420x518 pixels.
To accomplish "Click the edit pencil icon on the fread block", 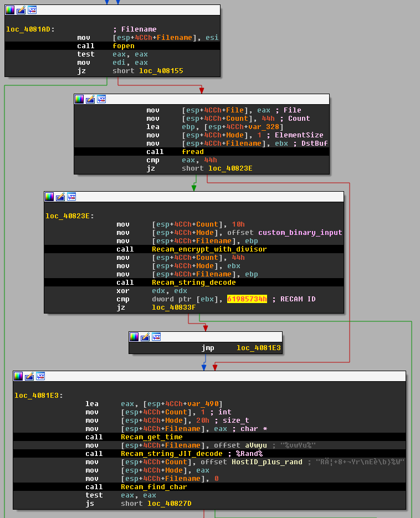I will (x=90, y=99).
